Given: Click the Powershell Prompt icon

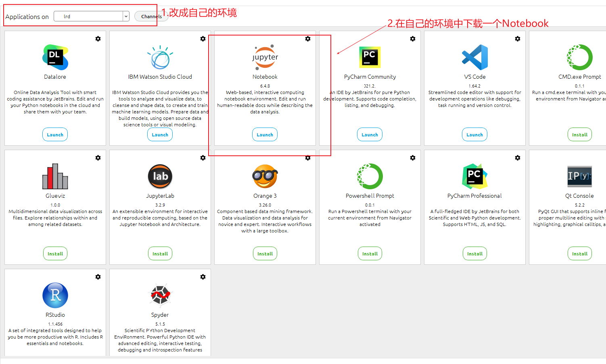Looking at the screenshot, I should [x=370, y=176].
